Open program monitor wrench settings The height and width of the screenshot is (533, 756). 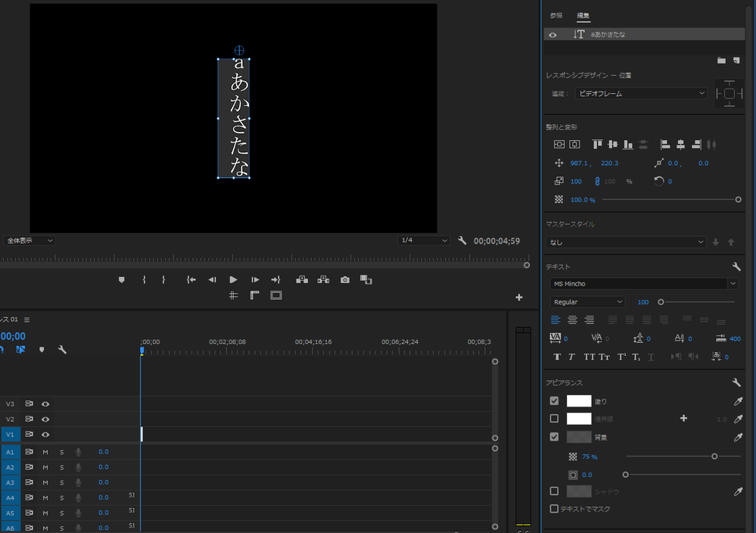click(x=462, y=240)
